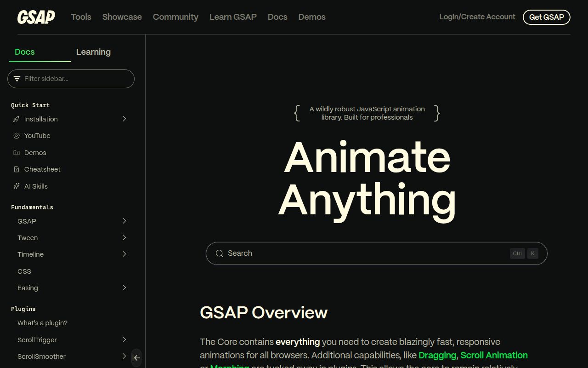Open ScrollSmoother in the sidebar
Screen dimensions: 588x368
(41, 356)
